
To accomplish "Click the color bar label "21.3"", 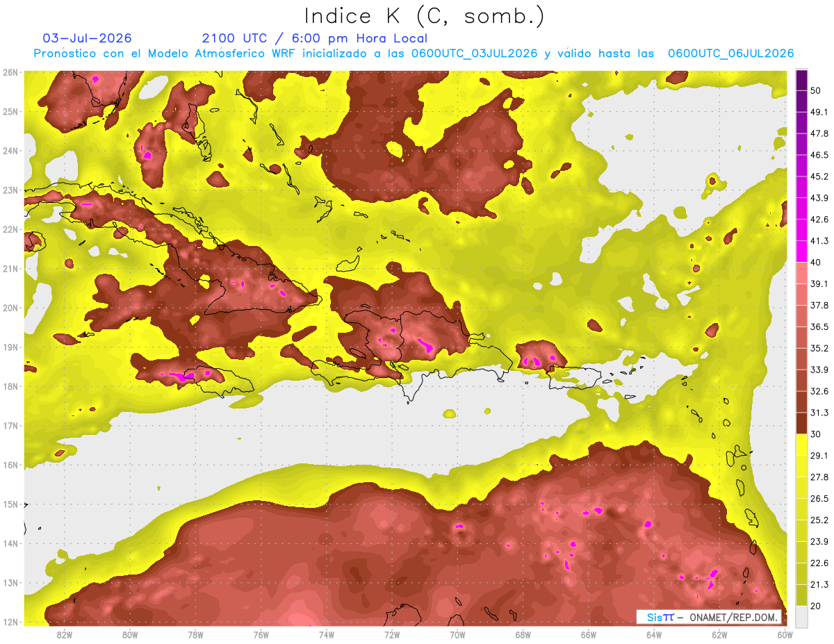I will [x=819, y=584].
